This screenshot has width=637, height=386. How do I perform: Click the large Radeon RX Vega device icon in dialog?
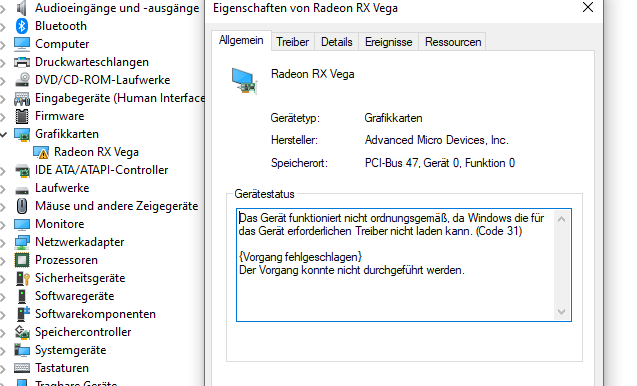click(x=244, y=81)
